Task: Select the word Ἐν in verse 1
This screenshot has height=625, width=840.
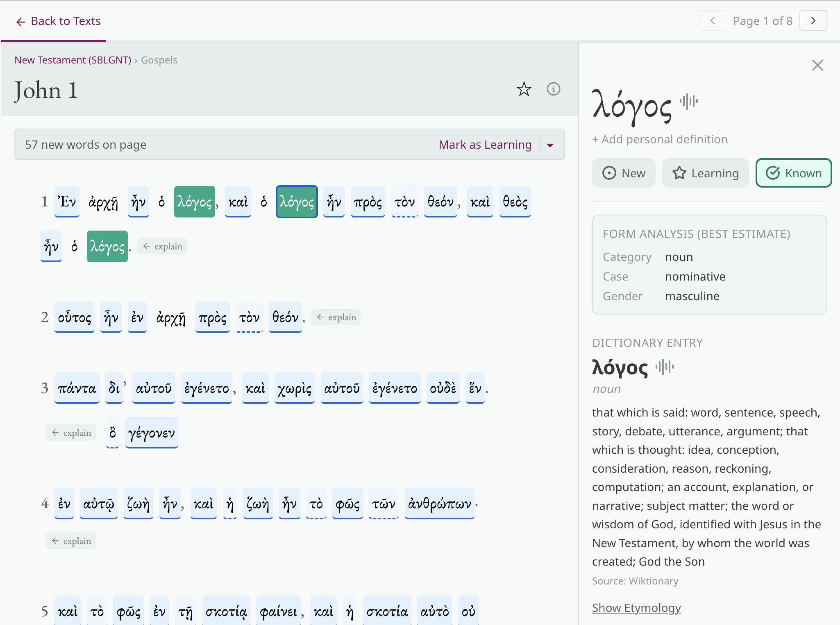Action: (67, 202)
